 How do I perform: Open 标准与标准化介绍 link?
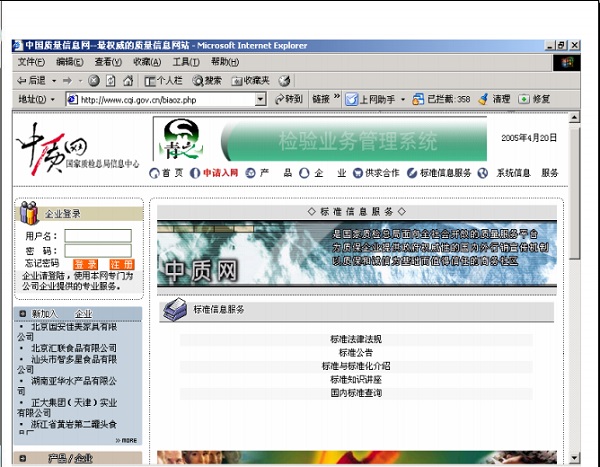coord(356,366)
